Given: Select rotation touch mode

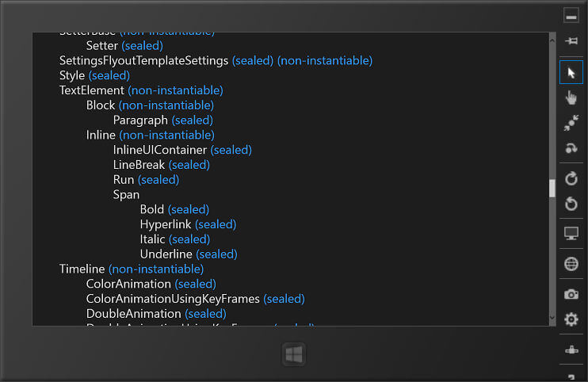Looking at the screenshot, I should pos(571,148).
